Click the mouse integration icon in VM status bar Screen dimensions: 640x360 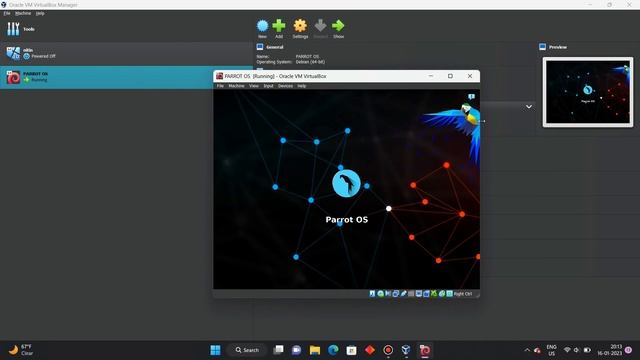click(441, 293)
